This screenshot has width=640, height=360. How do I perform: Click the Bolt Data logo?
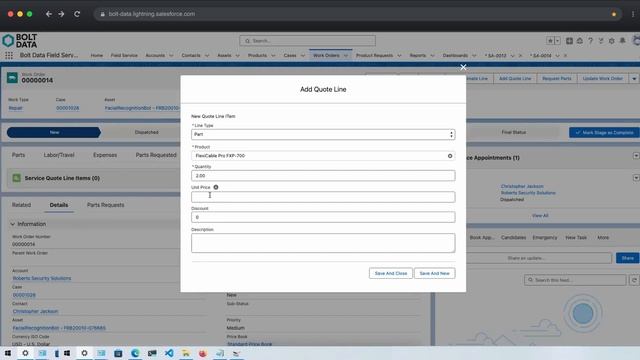(20, 41)
